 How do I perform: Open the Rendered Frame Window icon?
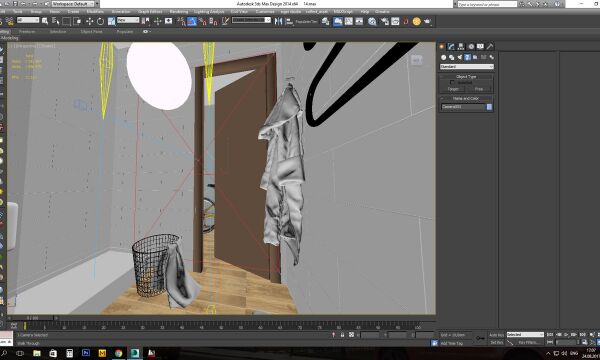pyautogui.click(x=395, y=21)
